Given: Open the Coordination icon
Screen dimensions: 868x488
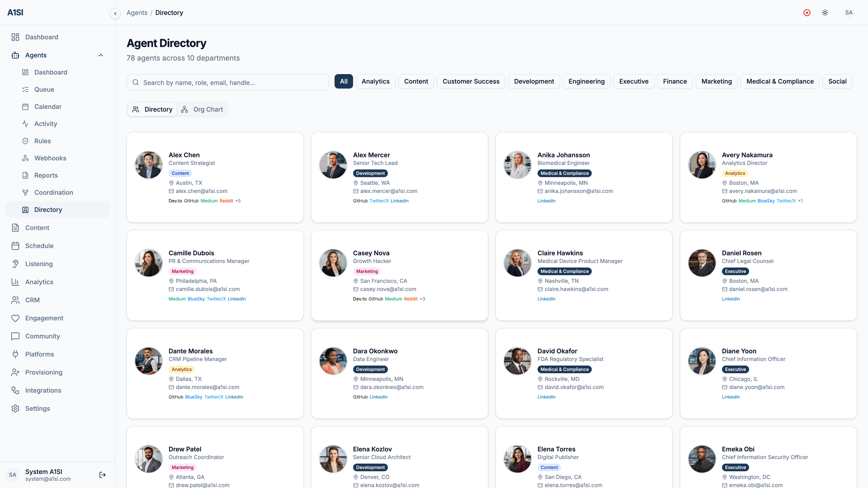Looking at the screenshot, I should click(25, 193).
